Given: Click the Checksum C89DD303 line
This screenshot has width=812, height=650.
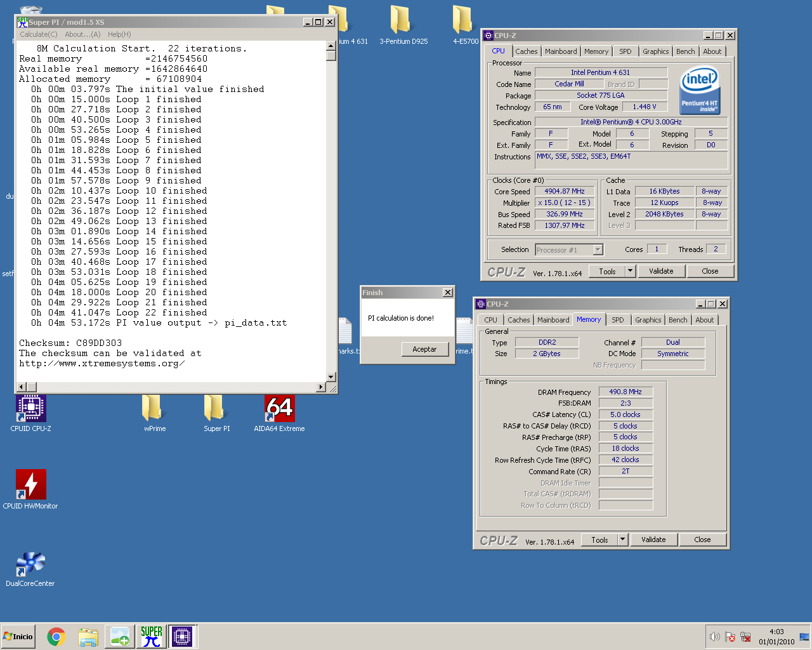Looking at the screenshot, I should coord(70,343).
